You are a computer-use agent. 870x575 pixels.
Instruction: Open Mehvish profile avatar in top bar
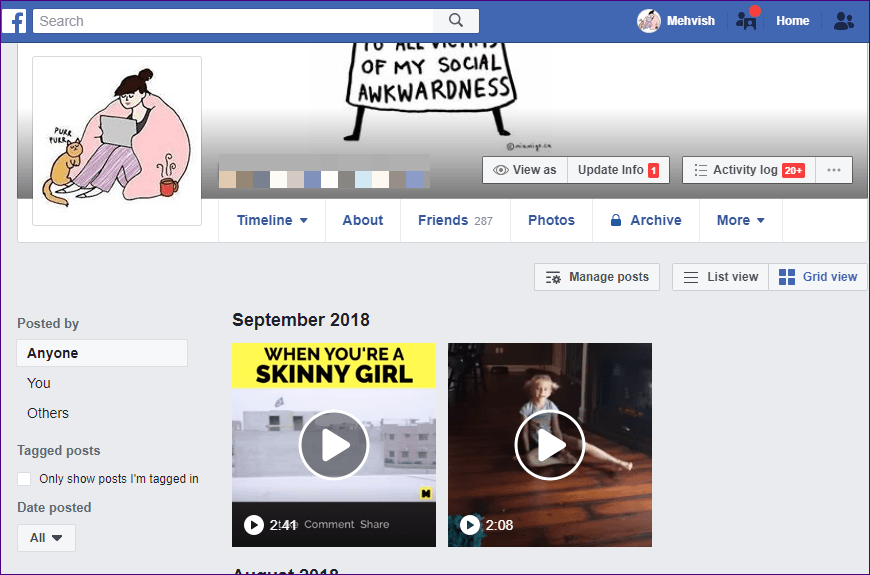(x=649, y=21)
